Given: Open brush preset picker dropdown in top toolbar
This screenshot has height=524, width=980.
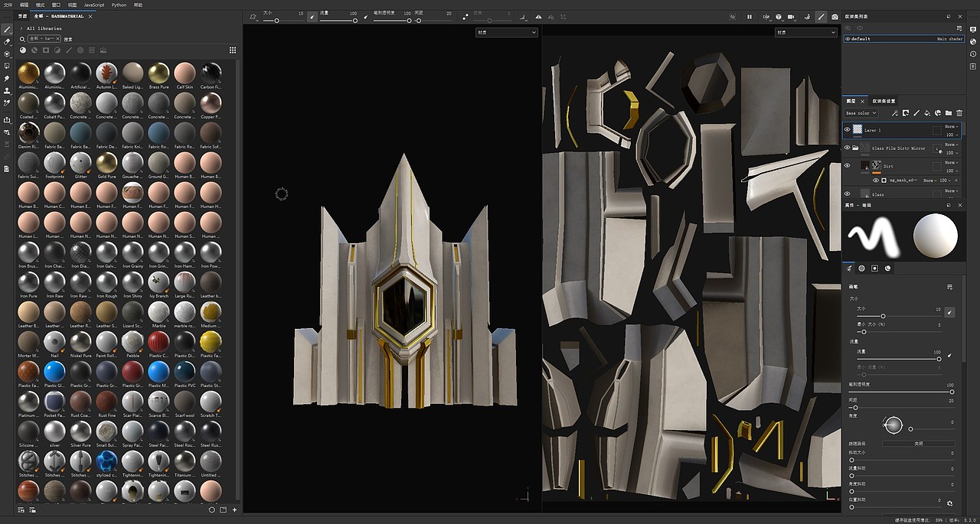Looking at the screenshot, I should pos(253,17).
